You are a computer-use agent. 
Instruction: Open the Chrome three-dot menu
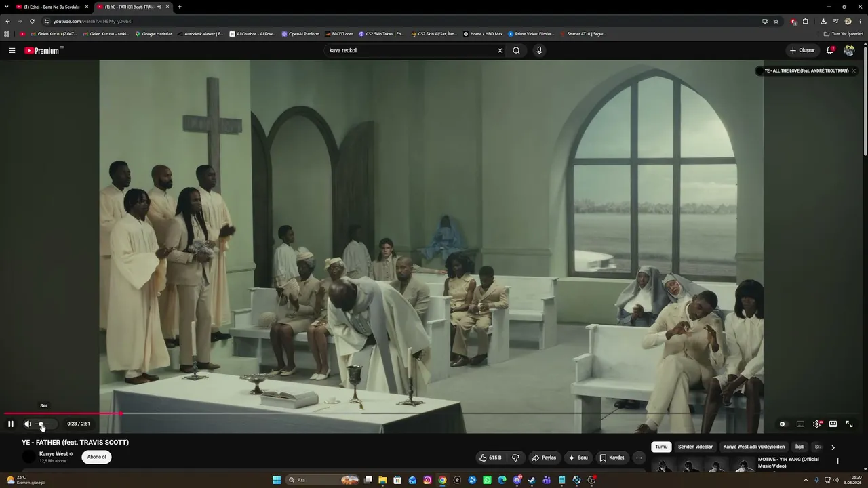click(861, 21)
